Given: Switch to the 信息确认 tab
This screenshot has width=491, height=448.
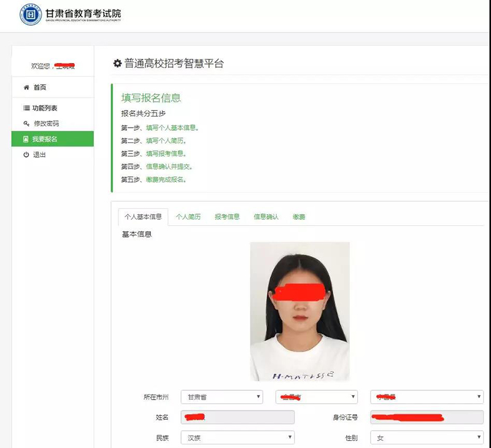Looking at the screenshot, I should [x=266, y=217].
